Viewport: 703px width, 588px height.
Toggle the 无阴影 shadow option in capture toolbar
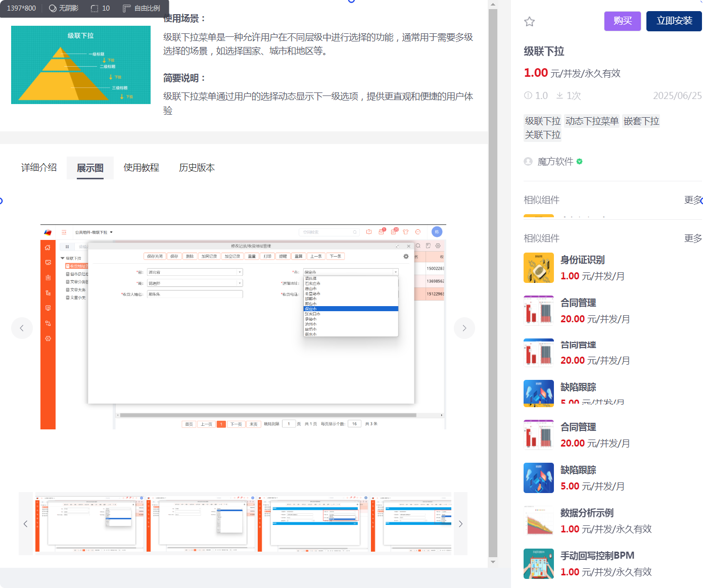click(64, 8)
